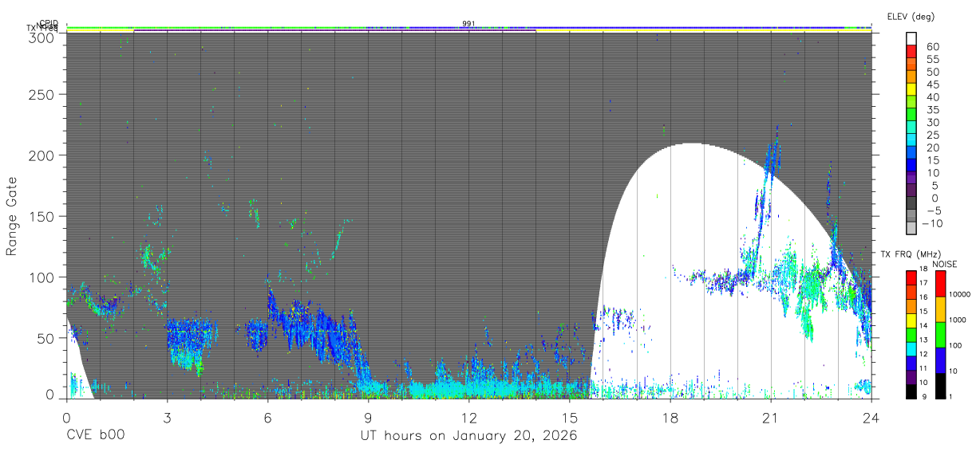
Task: Click the blue swatch in NOISE scale
Action: (939, 360)
